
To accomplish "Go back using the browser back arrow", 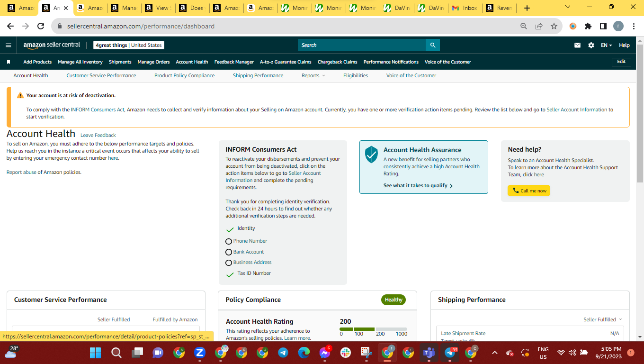I will tap(10, 26).
